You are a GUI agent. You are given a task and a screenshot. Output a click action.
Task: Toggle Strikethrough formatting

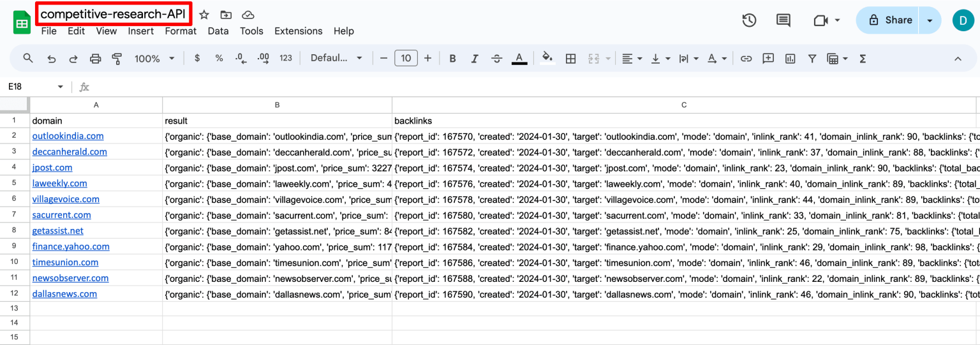point(497,59)
